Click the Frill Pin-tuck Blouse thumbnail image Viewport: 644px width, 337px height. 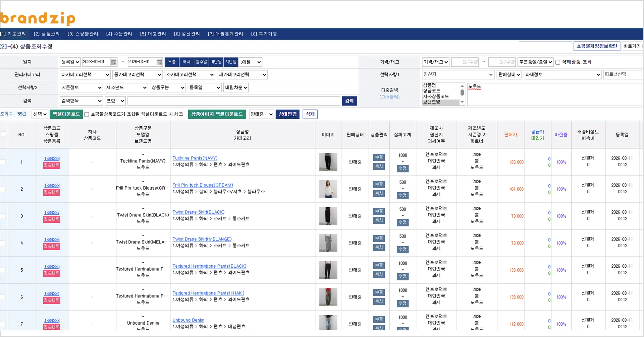[x=328, y=189]
